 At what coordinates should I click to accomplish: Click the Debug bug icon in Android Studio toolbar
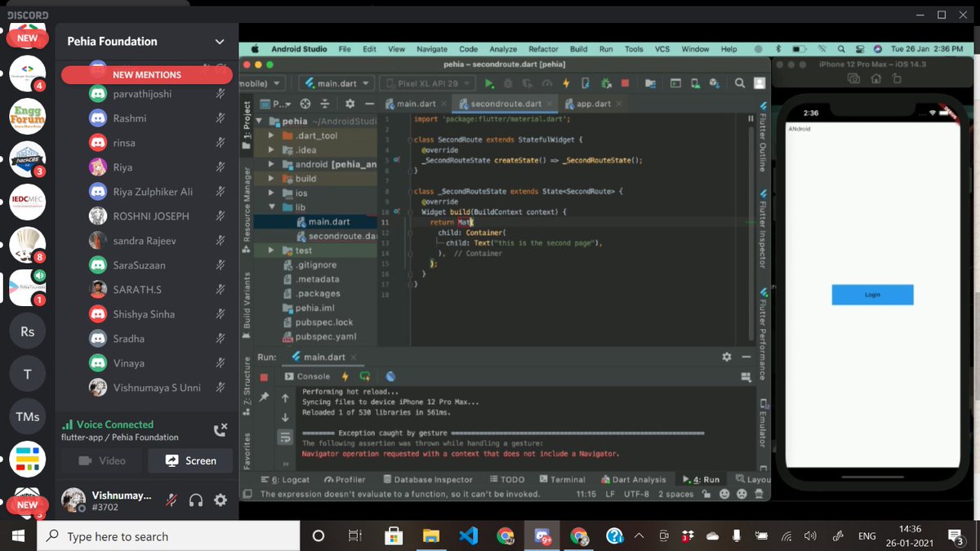click(x=508, y=83)
